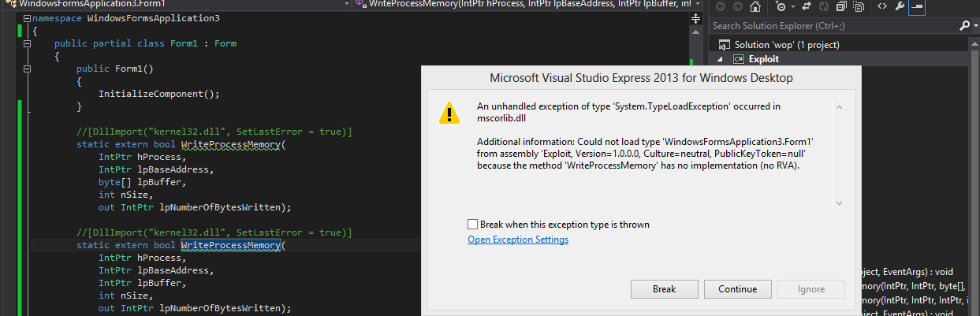Collapse the Form1() constructor outlining box
Image resolution: width=980 pixels, height=316 pixels.
pos(27,69)
